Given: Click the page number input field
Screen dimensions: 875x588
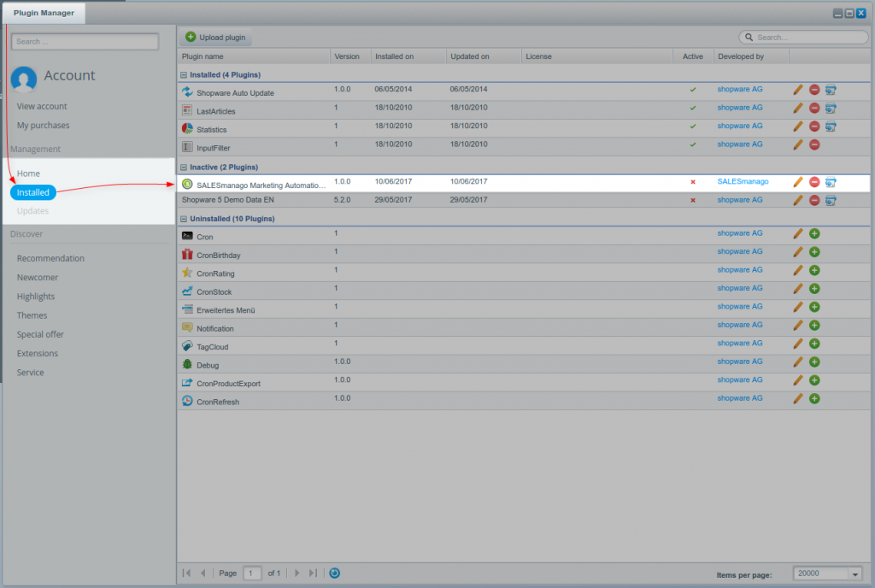Looking at the screenshot, I should tap(252, 573).
